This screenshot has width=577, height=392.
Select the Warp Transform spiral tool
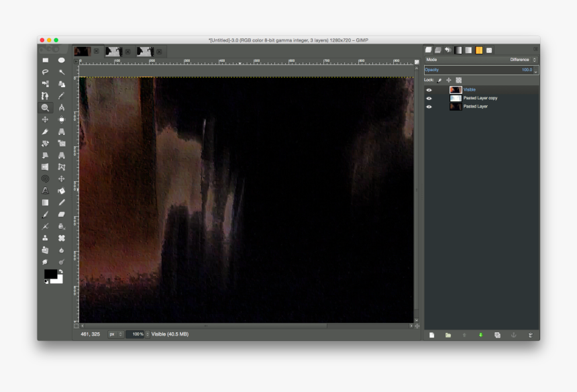(45, 179)
